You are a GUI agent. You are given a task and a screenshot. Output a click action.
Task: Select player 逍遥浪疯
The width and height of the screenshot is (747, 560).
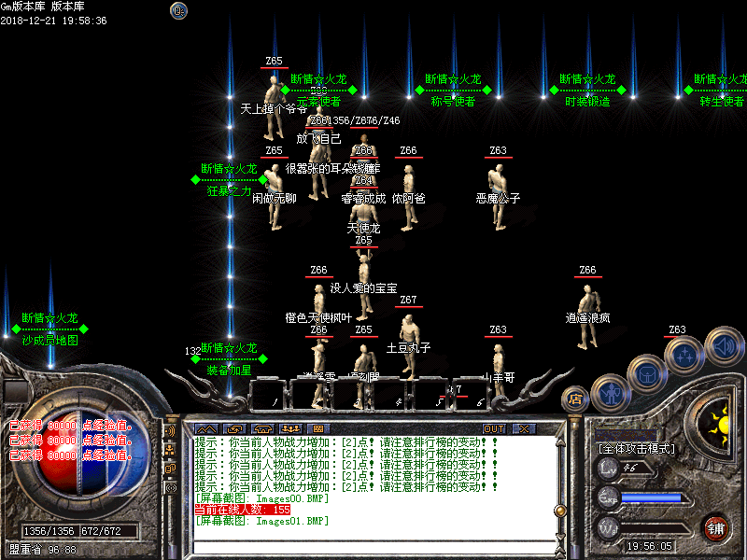[587, 315]
